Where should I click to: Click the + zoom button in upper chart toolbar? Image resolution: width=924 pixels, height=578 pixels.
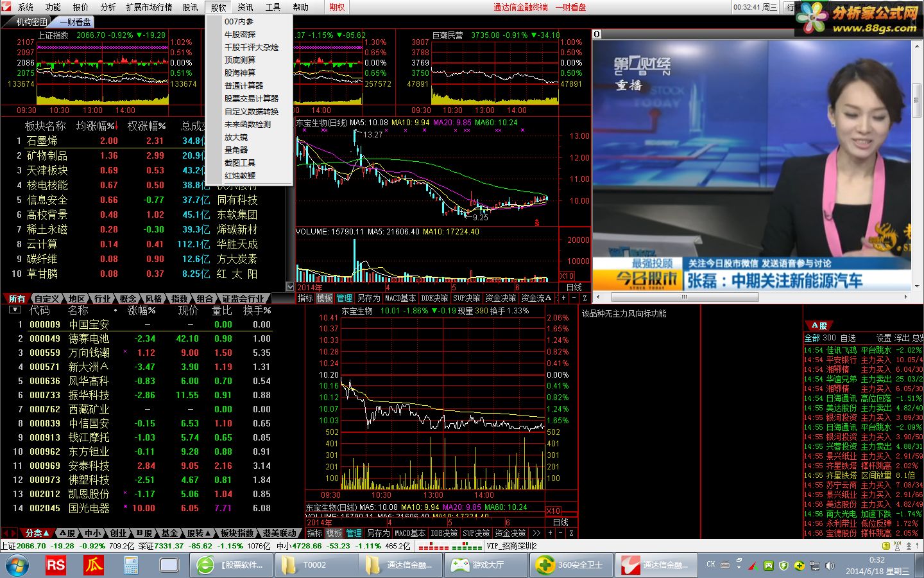tap(563, 299)
